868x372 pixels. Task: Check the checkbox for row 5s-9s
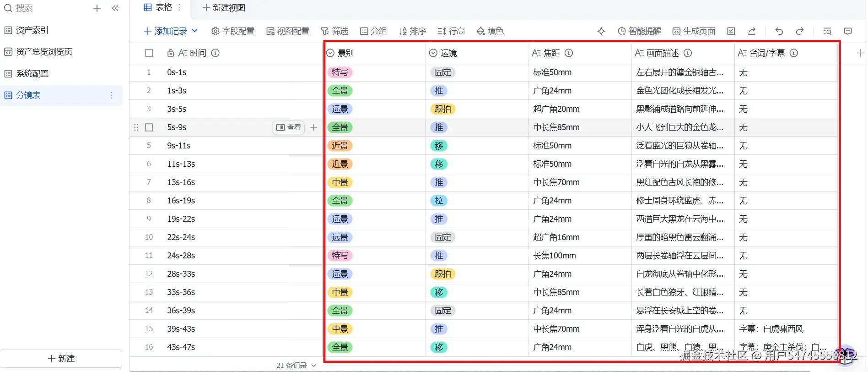point(149,127)
